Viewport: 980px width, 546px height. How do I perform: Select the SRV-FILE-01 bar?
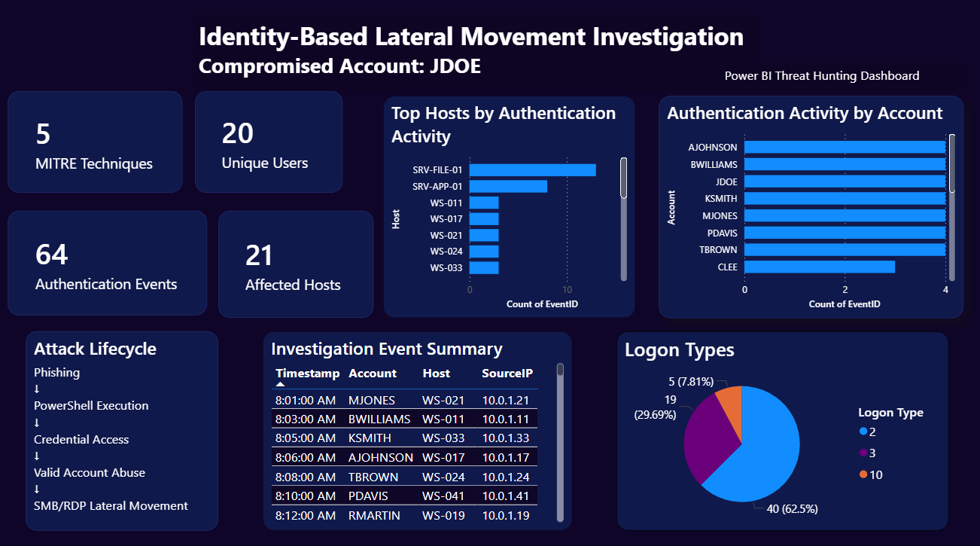pyautogui.click(x=533, y=170)
